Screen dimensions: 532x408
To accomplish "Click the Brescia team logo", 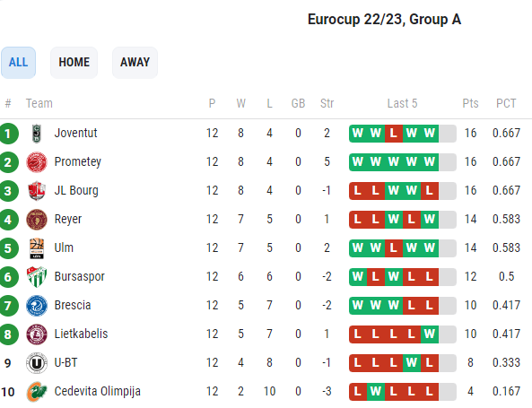I will tap(37, 306).
